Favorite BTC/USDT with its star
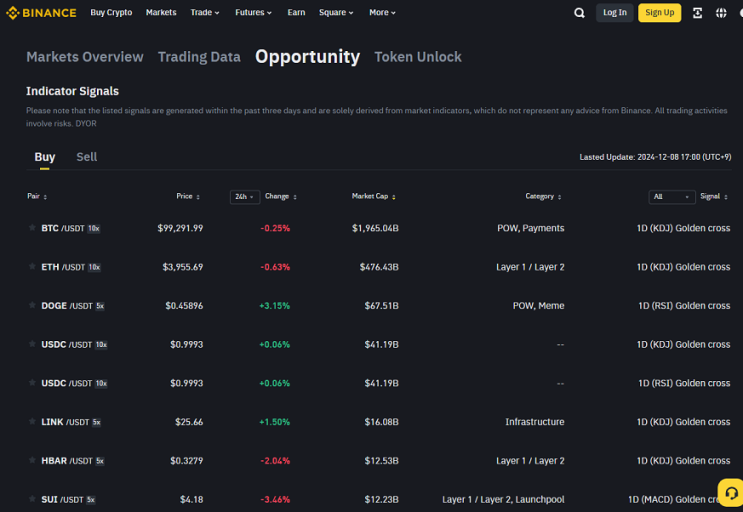Image resolution: width=743 pixels, height=512 pixels. point(32,228)
